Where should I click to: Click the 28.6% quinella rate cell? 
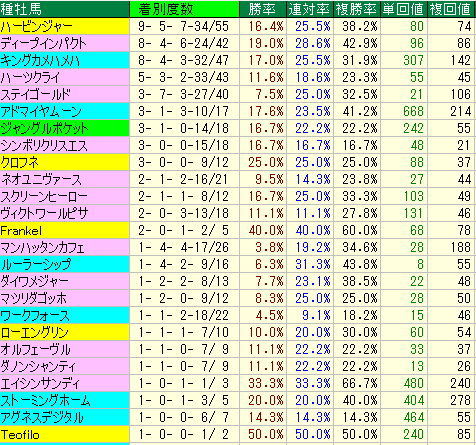[313, 44]
